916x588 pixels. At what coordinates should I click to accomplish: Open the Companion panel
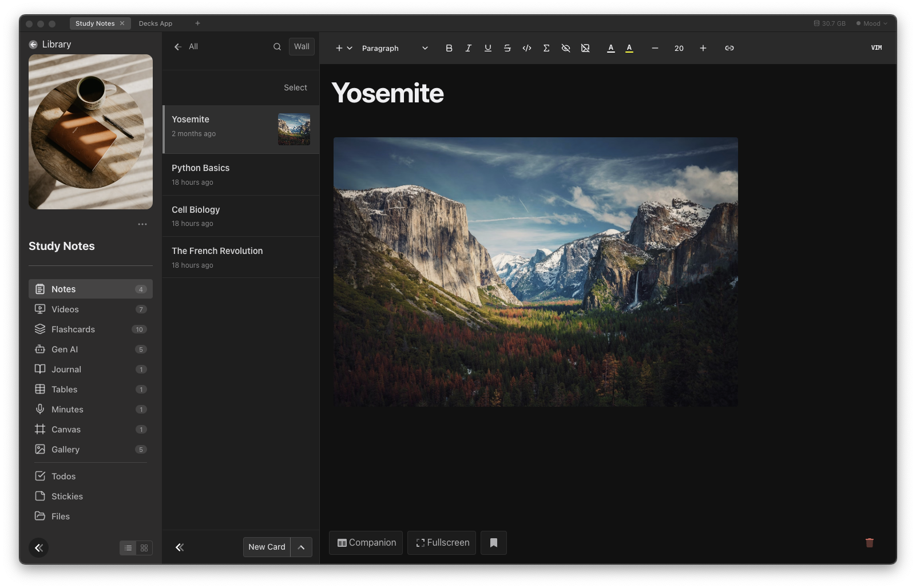coord(366,542)
